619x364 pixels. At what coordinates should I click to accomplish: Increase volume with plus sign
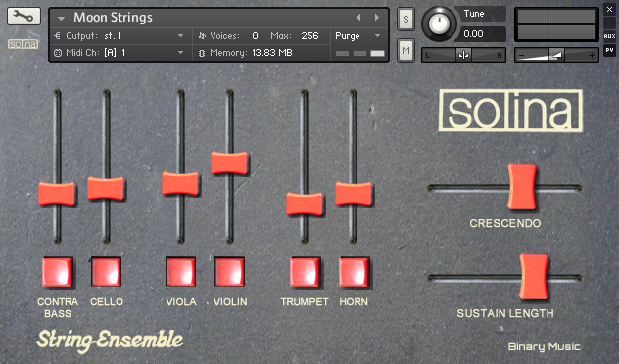[x=592, y=56]
